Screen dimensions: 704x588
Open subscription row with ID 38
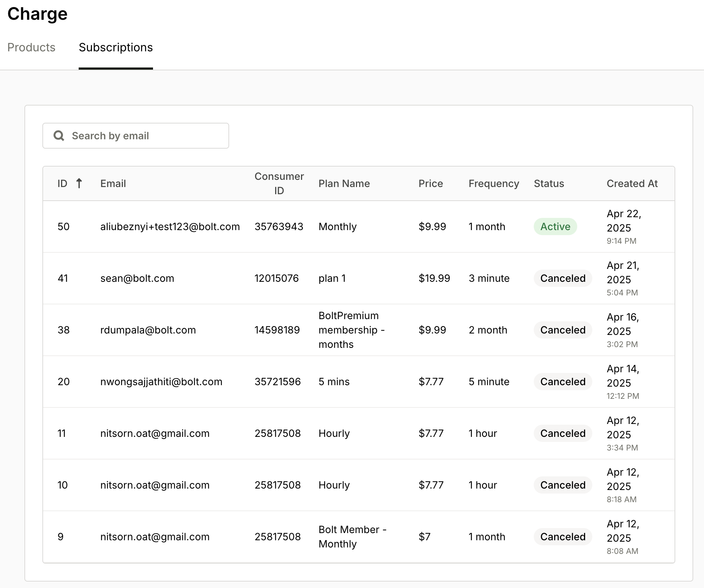point(359,330)
